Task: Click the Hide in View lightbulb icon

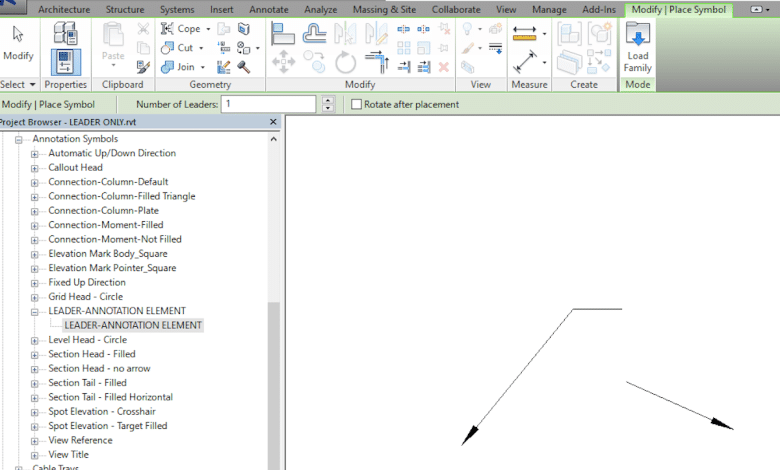Action: click(x=467, y=29)
